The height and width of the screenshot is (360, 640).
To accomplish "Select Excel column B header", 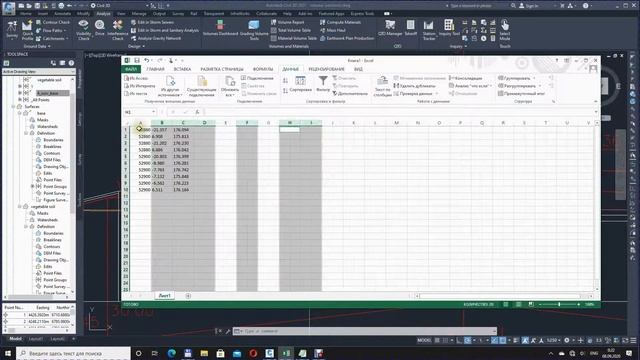I will (x=162, y=122).
